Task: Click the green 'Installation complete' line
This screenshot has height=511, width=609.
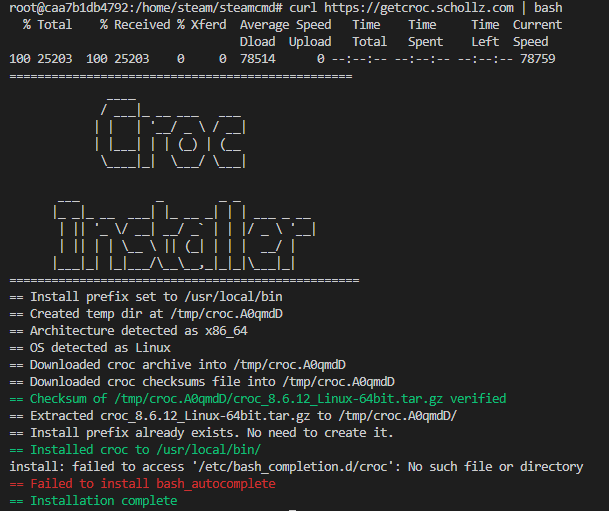Action: 93,501
